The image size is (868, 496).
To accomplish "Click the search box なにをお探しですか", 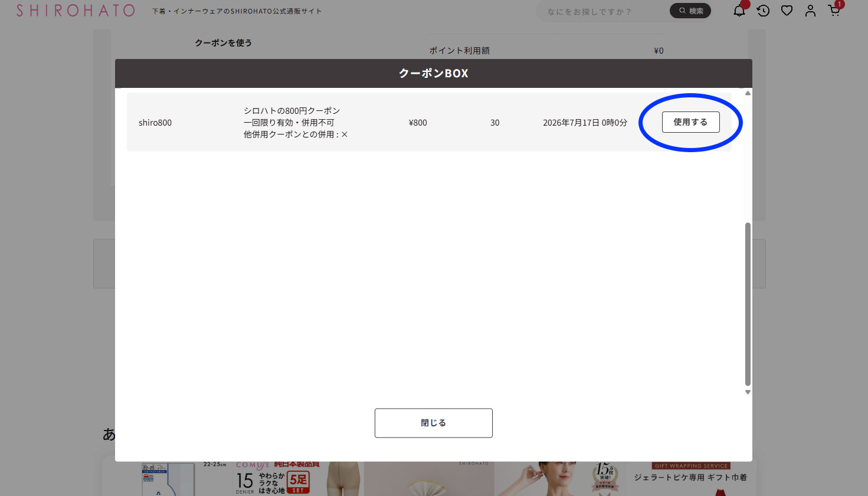I will coord(602,11).
